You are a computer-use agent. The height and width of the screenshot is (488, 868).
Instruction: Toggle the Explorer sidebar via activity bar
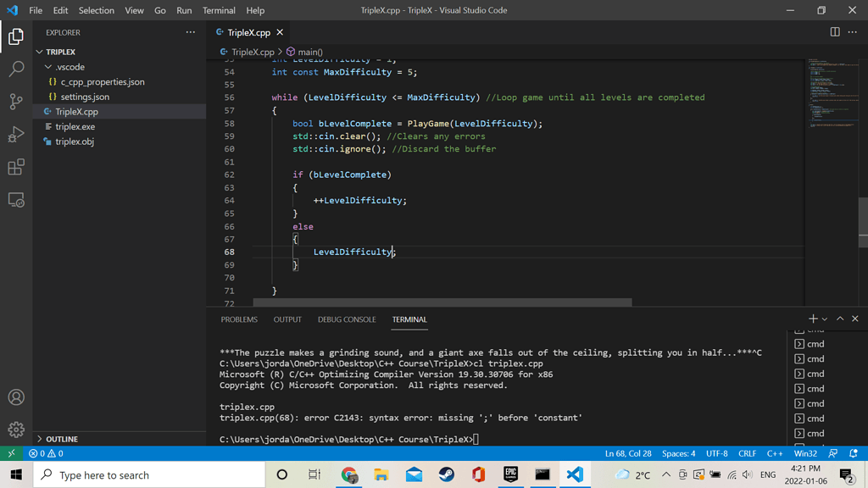click(x=15, y=36)
